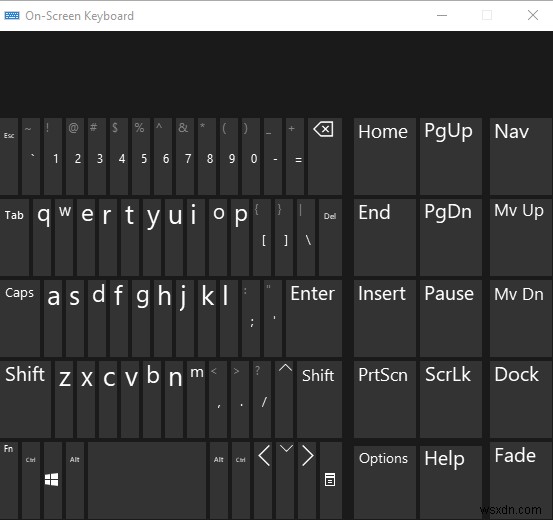Image resolution: width=553 pixels, height=520 pixels.
Task: Click the context menu key icon
Action: (330, 481)
